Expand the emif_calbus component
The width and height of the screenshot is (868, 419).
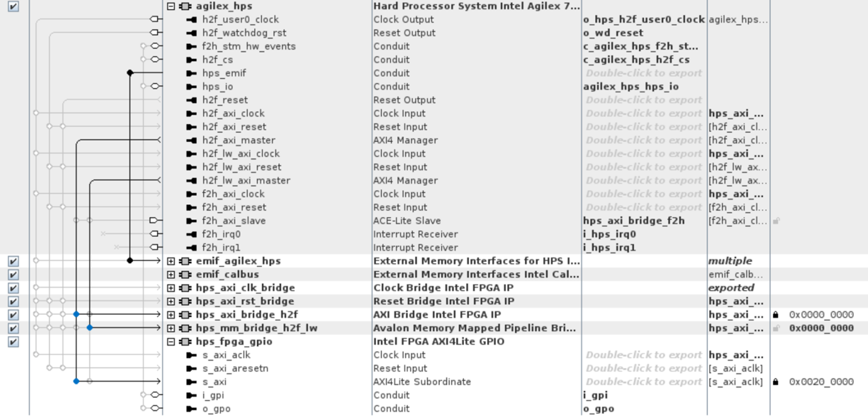click(x=171, y=275)
